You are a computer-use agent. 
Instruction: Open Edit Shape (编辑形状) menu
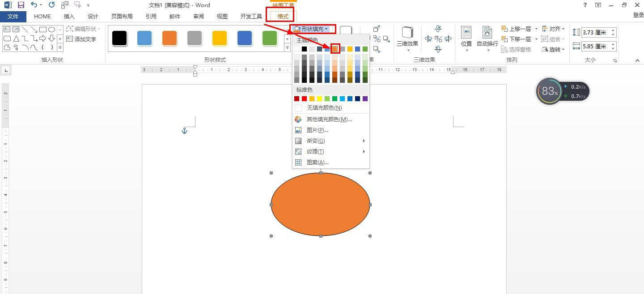[84, 29]
